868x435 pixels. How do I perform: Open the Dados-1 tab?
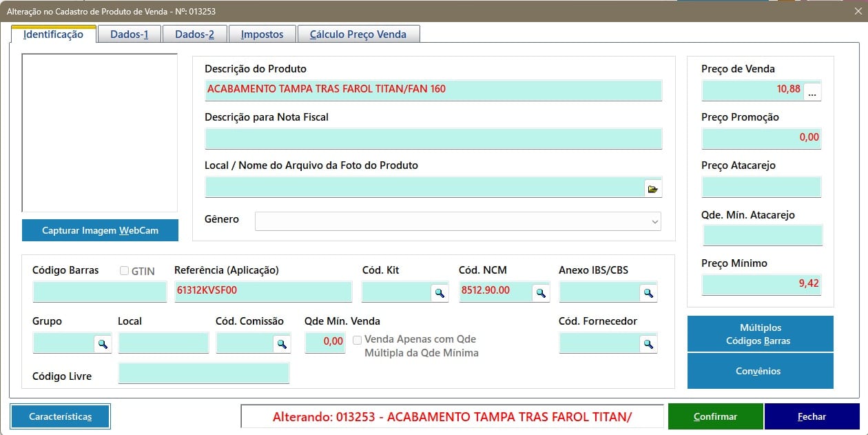(x=130, y=34)
